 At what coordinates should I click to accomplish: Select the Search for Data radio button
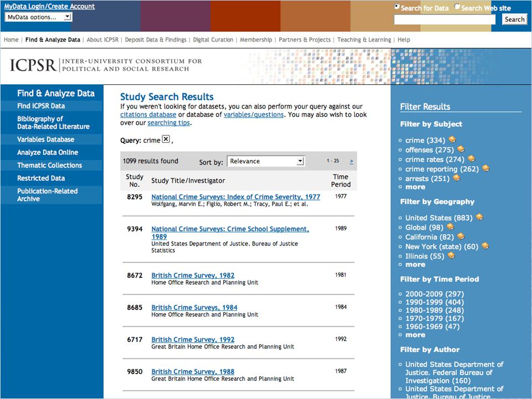pos(397,7)
